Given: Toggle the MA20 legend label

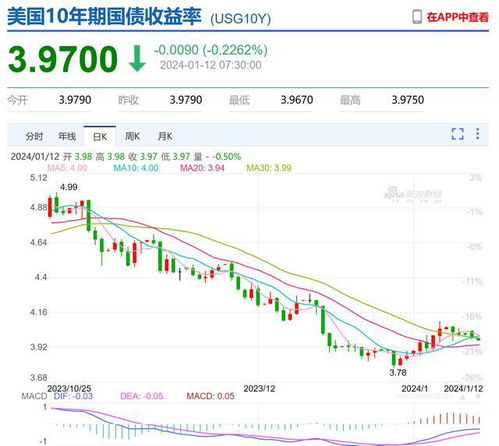Looking at the screenshot, I should click(202, 168).
